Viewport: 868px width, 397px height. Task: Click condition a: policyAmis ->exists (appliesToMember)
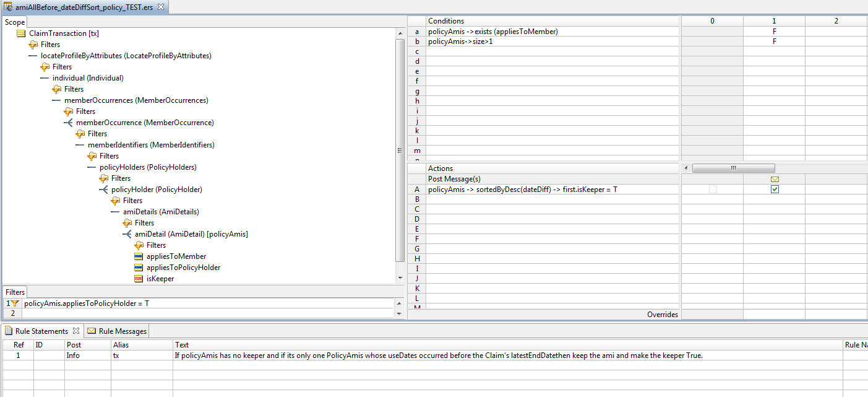point(493,32)
